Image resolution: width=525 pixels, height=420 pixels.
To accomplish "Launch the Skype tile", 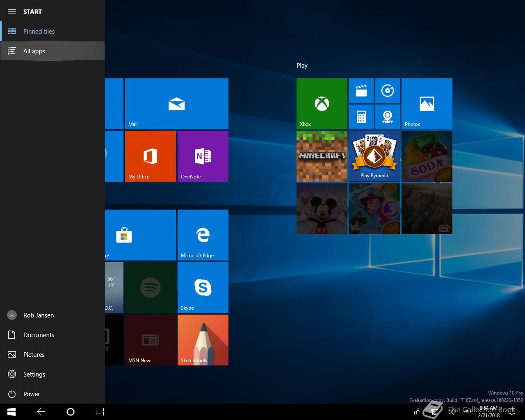I will coord(203,288).
